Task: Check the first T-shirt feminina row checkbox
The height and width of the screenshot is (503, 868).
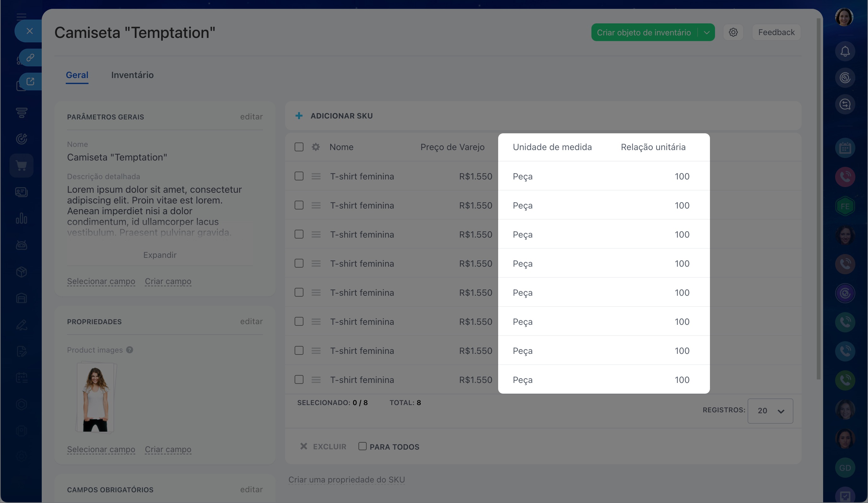Action: pyautogui.click(x=299, y=176)
